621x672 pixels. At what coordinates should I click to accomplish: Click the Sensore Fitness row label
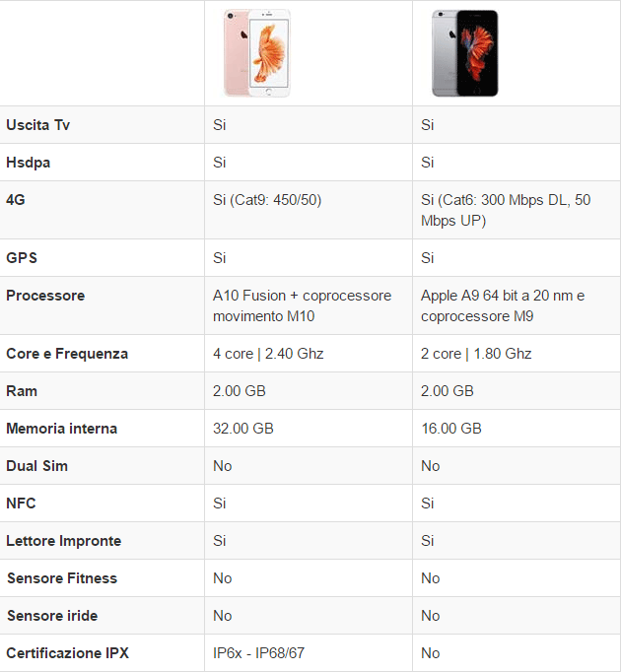coord(61,578)
